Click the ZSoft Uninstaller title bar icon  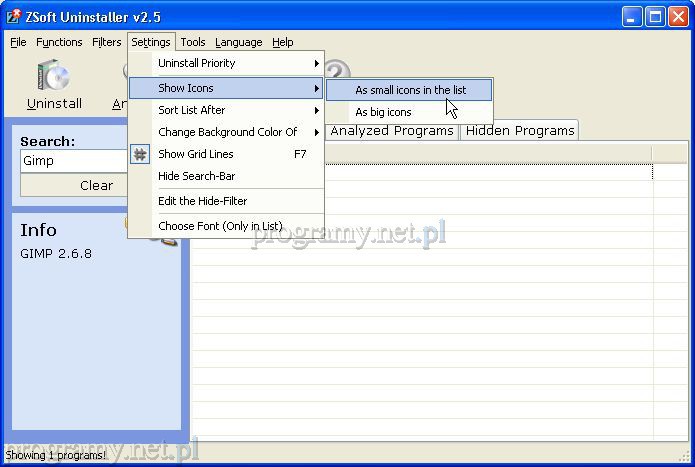pos(14,17)
